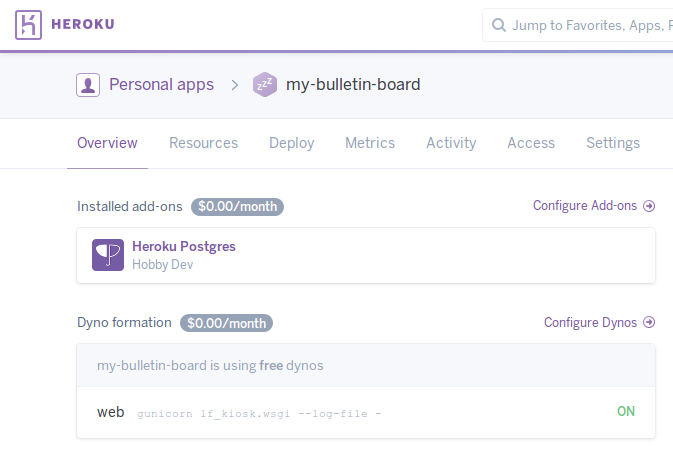Click the free dynos notice text
Image resolution: width=673 pixels, height=450 pixels.
click(x=210, y=365)
